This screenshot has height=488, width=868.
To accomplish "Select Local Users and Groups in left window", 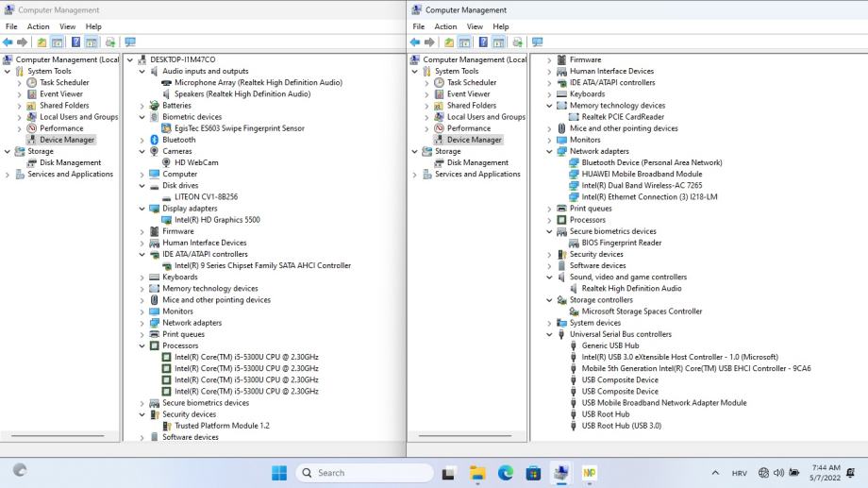I will (x=78, y=117).
